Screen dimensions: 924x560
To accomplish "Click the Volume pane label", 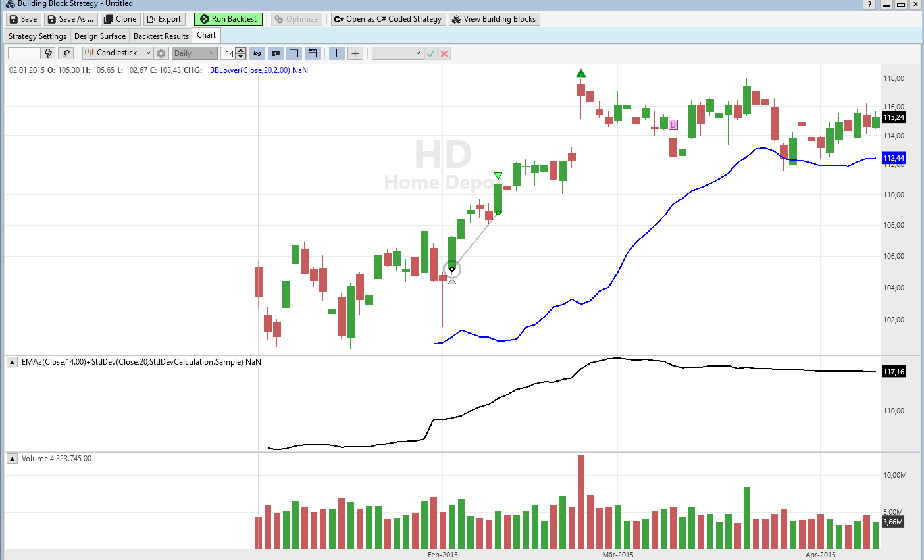I will coord(57,459).
